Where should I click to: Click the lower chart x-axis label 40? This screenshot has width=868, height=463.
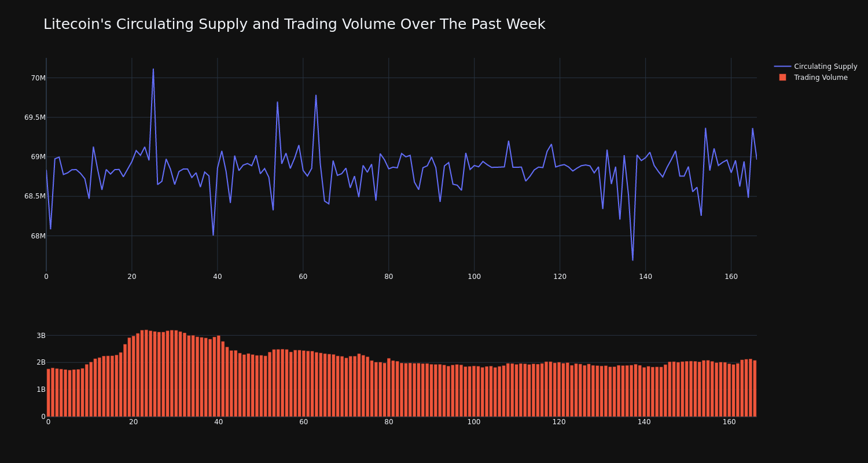(x=218, y=422)
